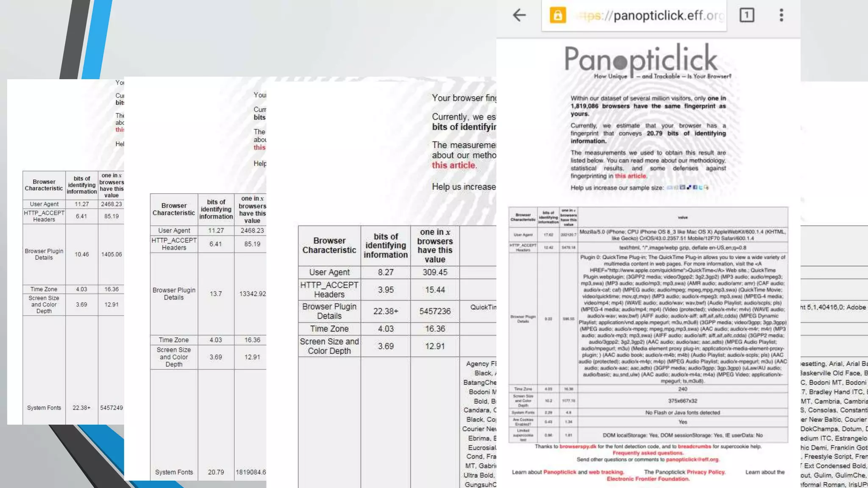Click the 'Yes' cookies enabled value
The image size is (868, 488).
point(682,422)
